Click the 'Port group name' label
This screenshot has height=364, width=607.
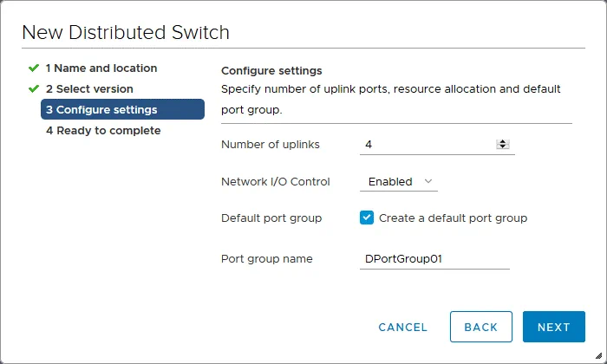pyautogui.click(x=267, y=259)
